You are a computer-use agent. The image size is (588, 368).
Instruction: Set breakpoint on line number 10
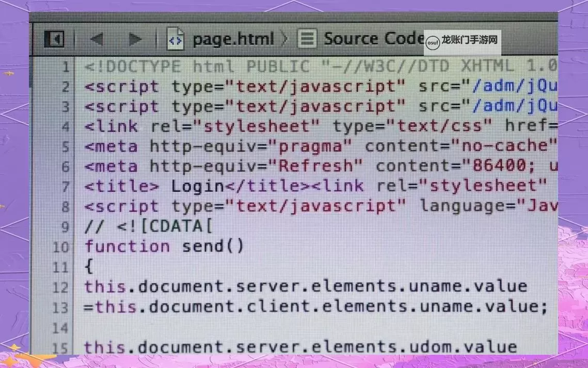pos(61,247)
